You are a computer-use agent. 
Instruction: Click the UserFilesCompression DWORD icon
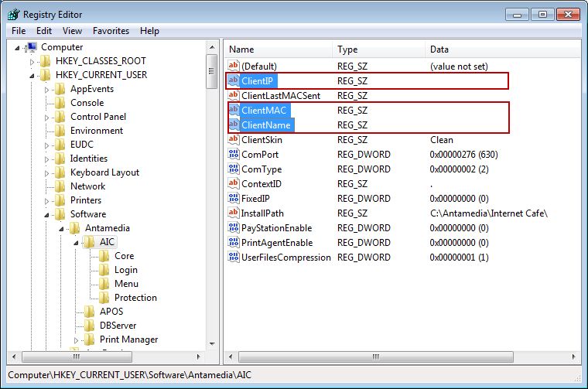point(233,257)
